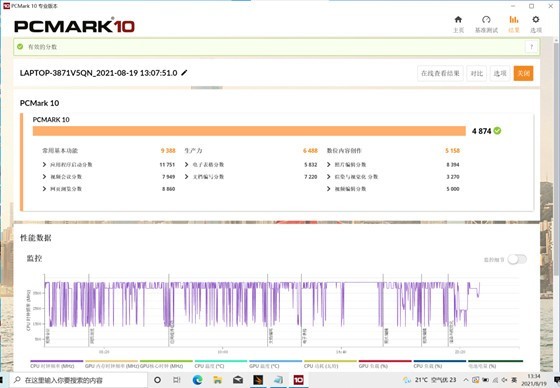Click the pencil icon to rename result
Screen dimensions: 560x388
pyautogui.click(x=184, y=73)
